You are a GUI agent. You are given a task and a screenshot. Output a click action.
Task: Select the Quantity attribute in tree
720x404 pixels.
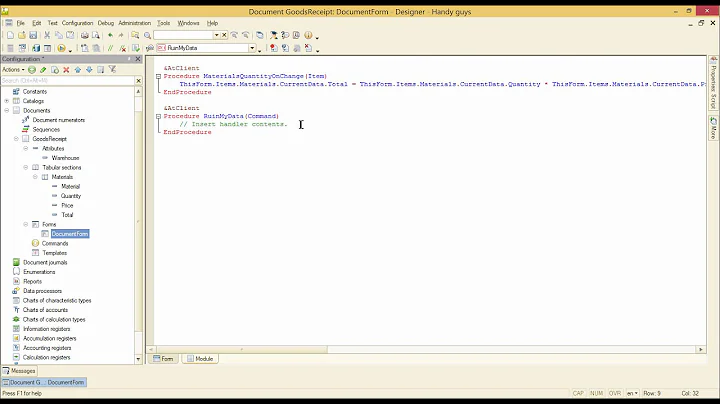(x=71, y=196)
